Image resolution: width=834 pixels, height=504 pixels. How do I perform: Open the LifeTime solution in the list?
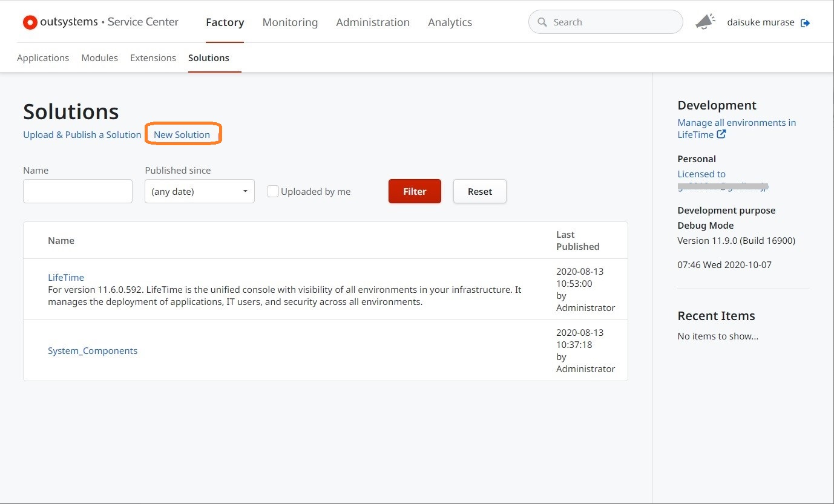(x=66, y=278)
